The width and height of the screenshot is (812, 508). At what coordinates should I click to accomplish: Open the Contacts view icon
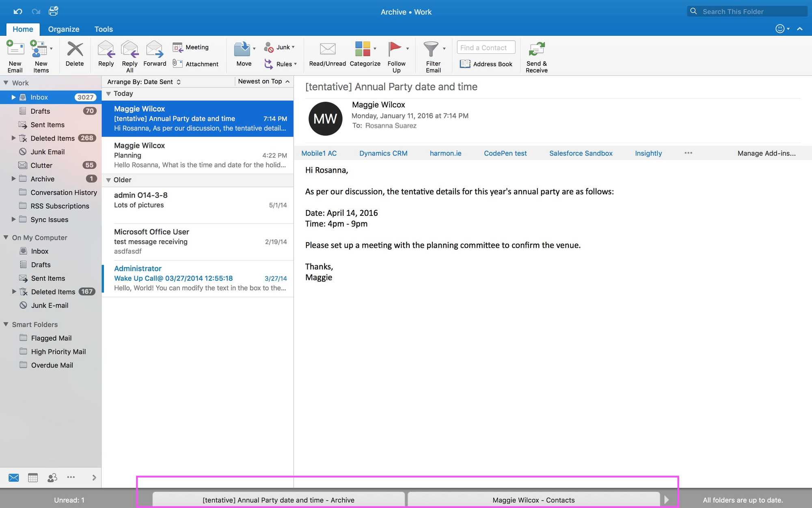pyautogui.click(x=52, y=478)
